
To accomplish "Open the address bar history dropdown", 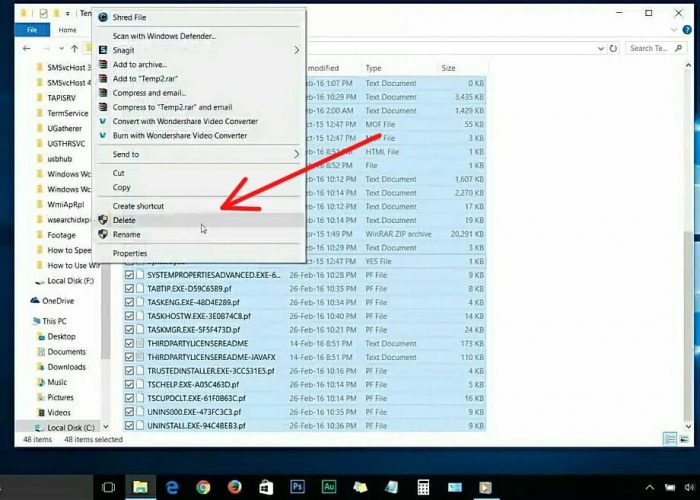I will coord(601,48).
